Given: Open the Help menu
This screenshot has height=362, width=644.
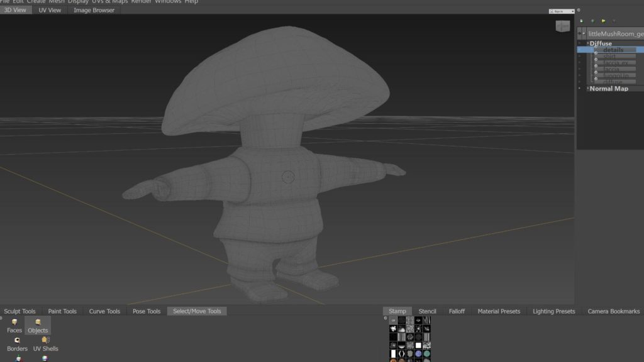Looking at the screenshot, I should tap(191, 2).
